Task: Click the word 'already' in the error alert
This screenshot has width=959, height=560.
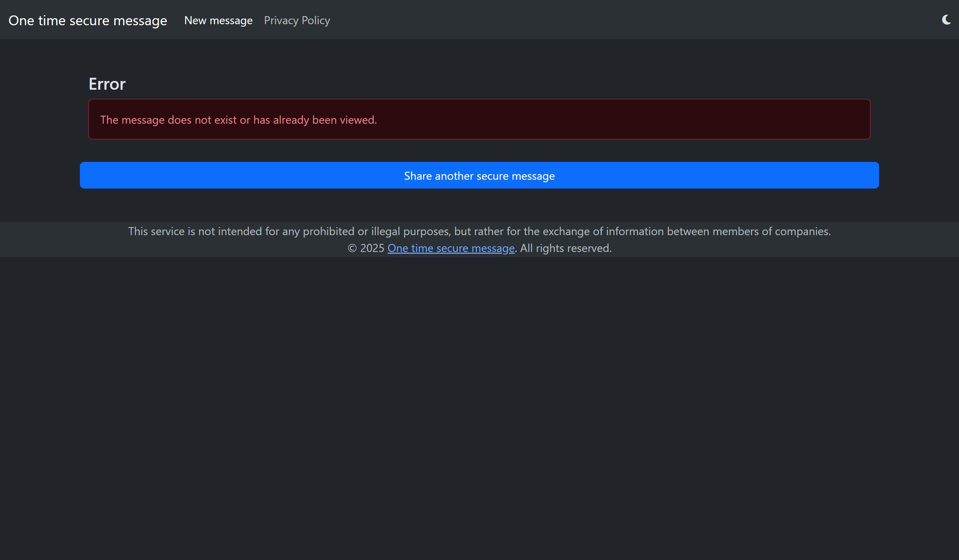Action: coord(291,120)
